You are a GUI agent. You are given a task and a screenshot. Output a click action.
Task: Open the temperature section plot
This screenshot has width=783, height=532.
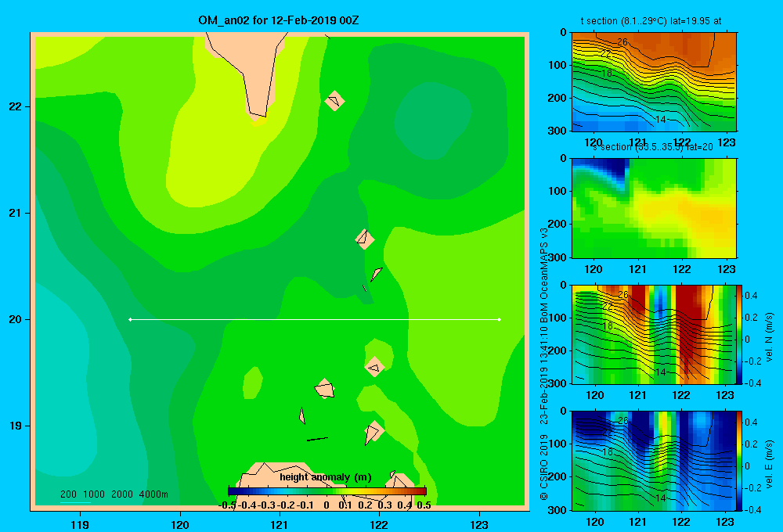coord(654,82)
